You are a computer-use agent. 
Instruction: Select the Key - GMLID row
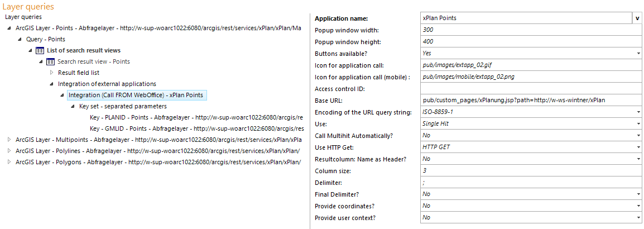(x=197, y=128)
